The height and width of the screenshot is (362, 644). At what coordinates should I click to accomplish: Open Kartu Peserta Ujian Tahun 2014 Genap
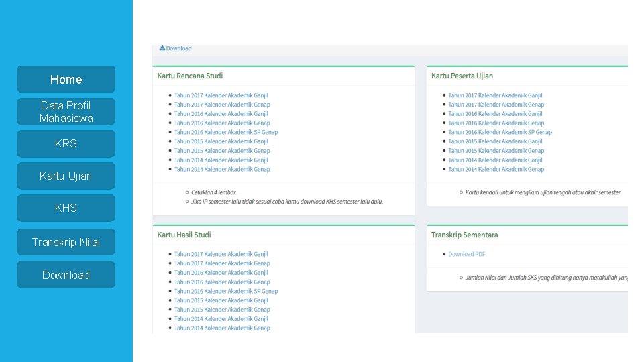tap(496, 169)
